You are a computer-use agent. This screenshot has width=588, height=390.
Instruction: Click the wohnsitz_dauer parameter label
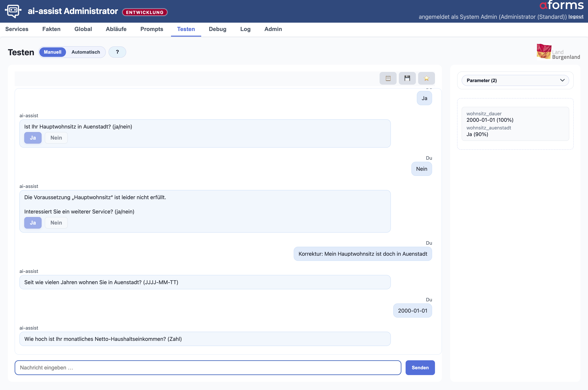click(484, 114)
